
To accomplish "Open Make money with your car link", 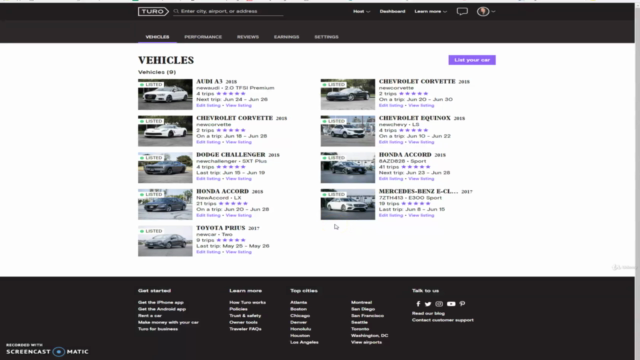I will (x=168, y=322).
